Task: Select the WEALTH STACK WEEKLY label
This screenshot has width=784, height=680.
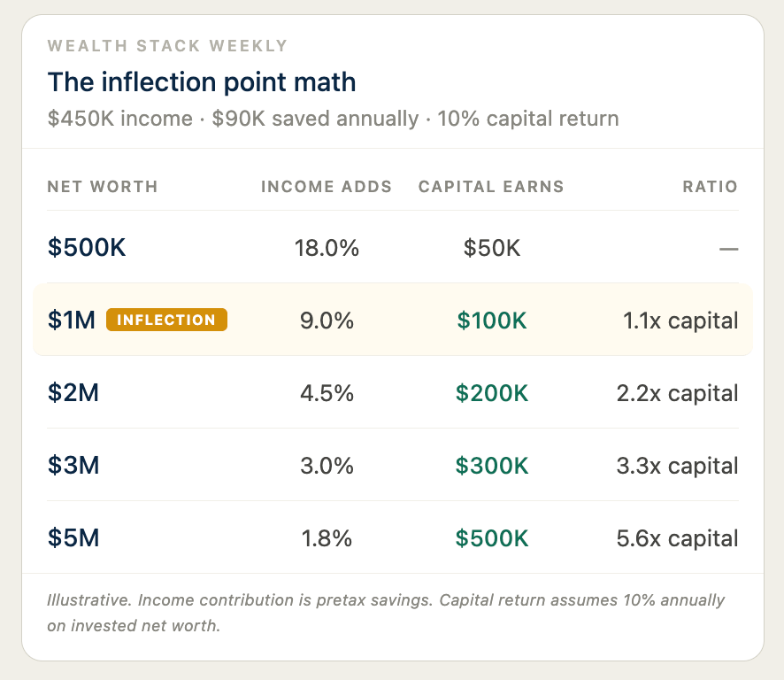Action: pos(167,45)
